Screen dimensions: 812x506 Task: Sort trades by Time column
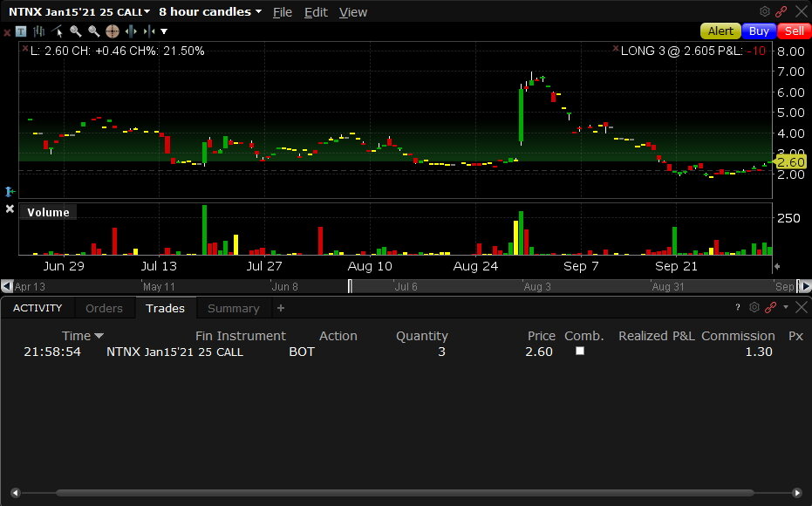[76, 336]
